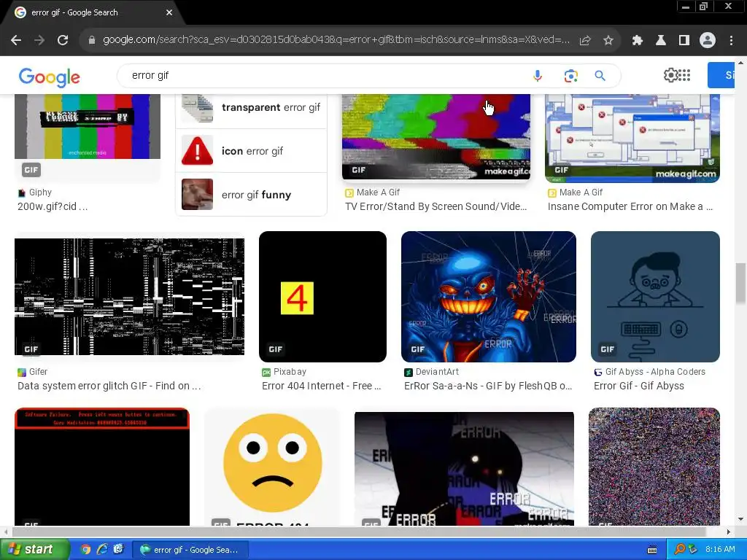Open the on-screen keyboard tray icon
Screen dimensions: 747x560
(x=652, y=550)
